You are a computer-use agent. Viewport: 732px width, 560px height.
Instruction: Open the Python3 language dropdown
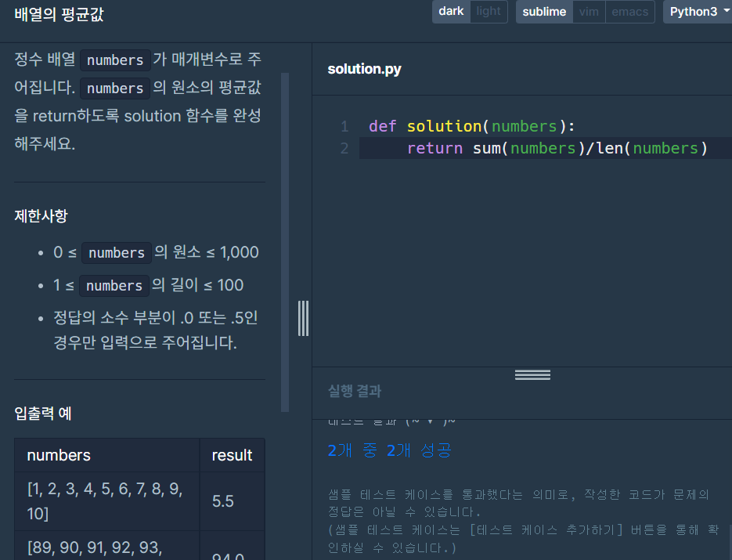[x=698, y=12]
